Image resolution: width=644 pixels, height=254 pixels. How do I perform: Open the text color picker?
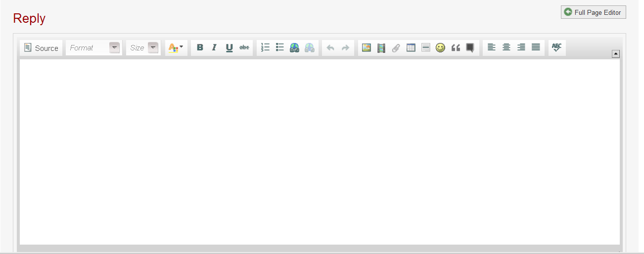point(176,48)
